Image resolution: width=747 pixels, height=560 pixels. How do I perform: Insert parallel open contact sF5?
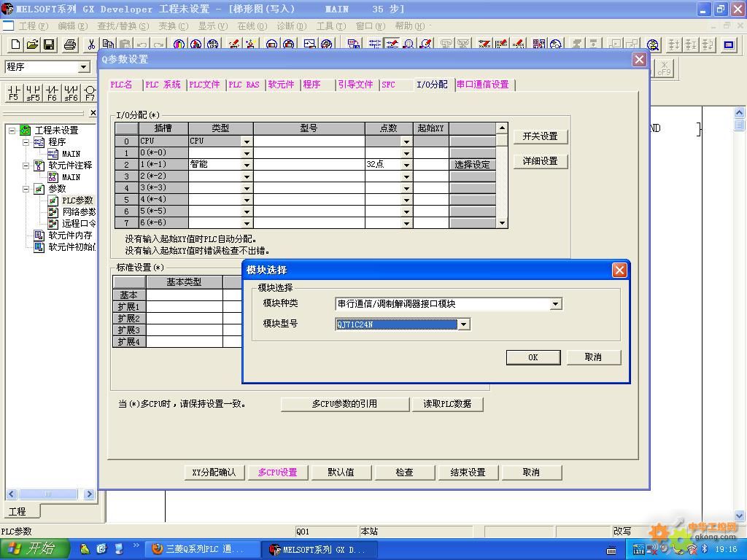[33, 93]
